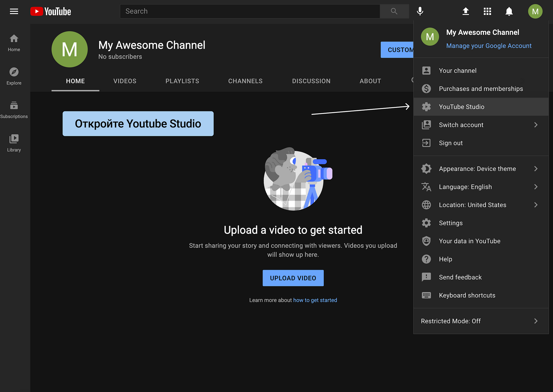This screenshot has width=553, height=392.
Task: Click the Purchases dollar icon
Action: point(426,88)
